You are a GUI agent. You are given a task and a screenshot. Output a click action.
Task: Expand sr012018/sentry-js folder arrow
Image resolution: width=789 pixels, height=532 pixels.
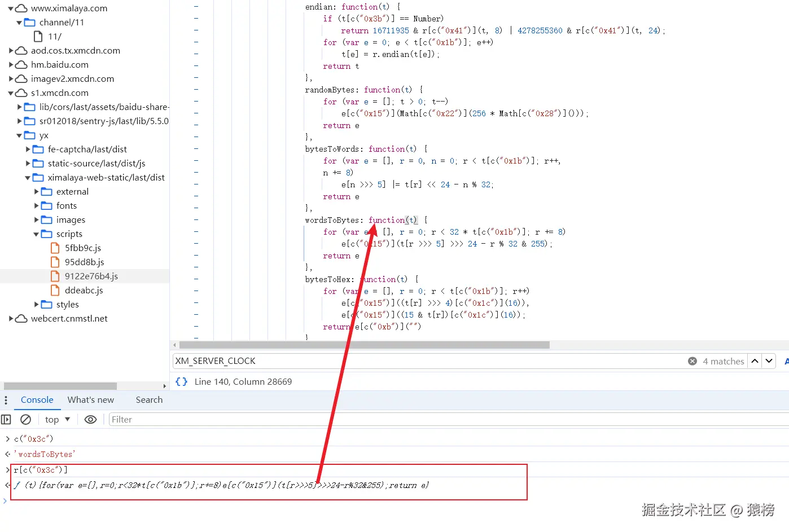(x=19, y=121)
